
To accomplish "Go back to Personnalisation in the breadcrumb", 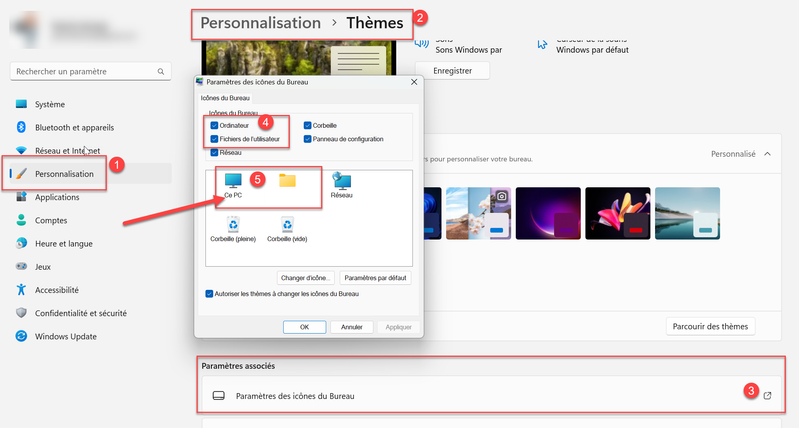I will 260,23.
